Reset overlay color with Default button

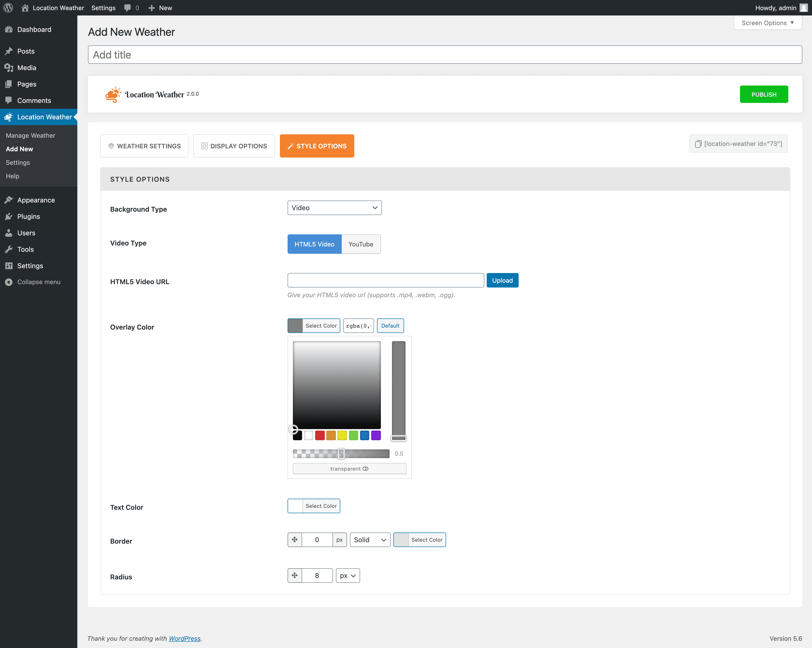coord(390,326)
